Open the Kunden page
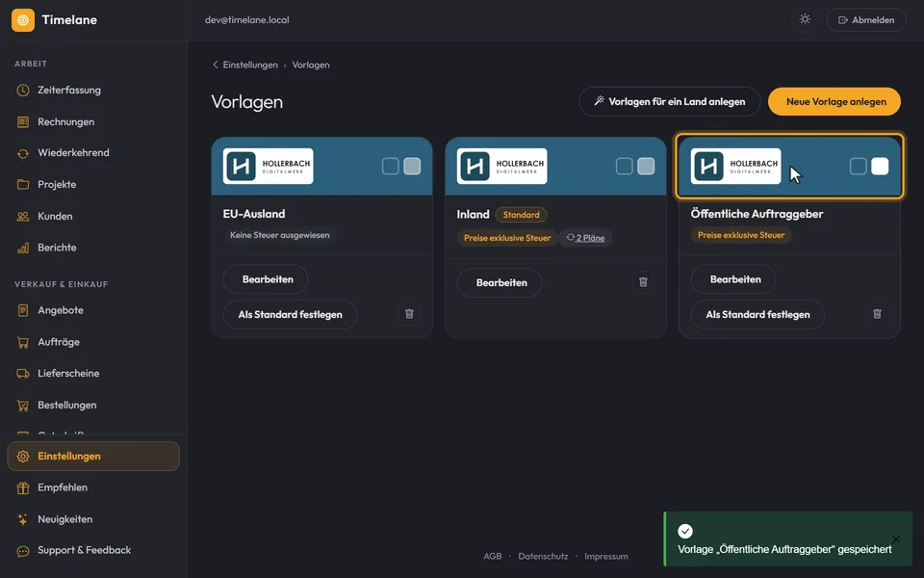 [93, 217]
